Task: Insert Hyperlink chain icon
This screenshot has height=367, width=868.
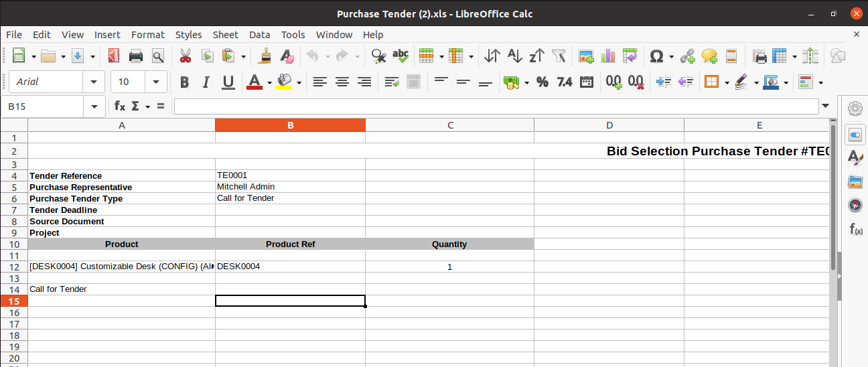Action: tap(687, 56)
